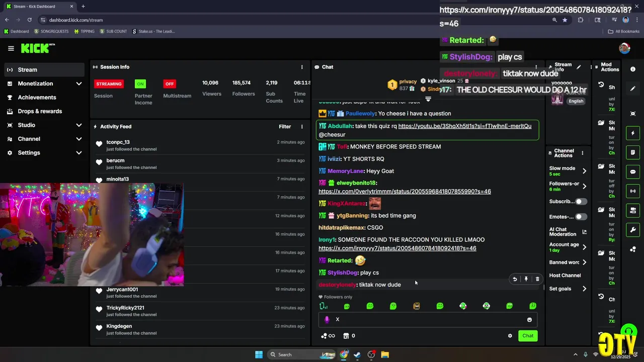The height and width of the screenshot is (362, 644).
Task: Edit Stream Info with the pencil icon
Action: pos(579,67)
